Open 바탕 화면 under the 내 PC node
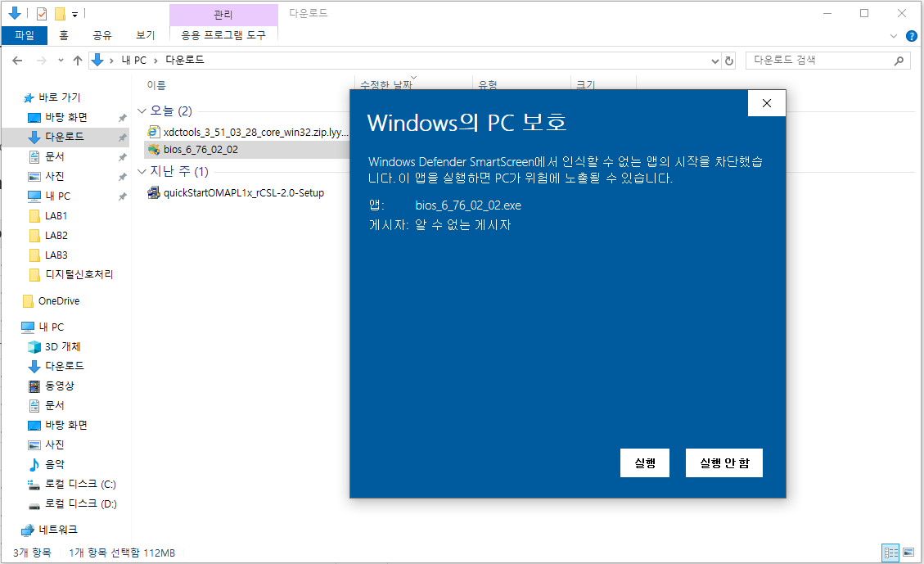The image size is (924, 564). [66, 425]
